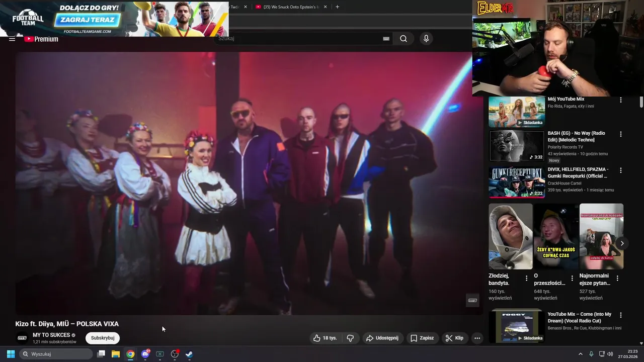644x362 pixels.
Task: Open Mój YouTube Mix thumbnail
Action: pos(517,112)
